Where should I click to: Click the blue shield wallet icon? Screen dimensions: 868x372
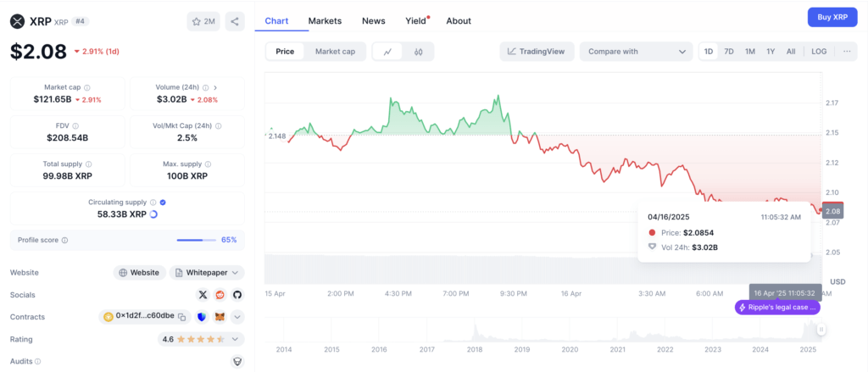tap(202, 317)
